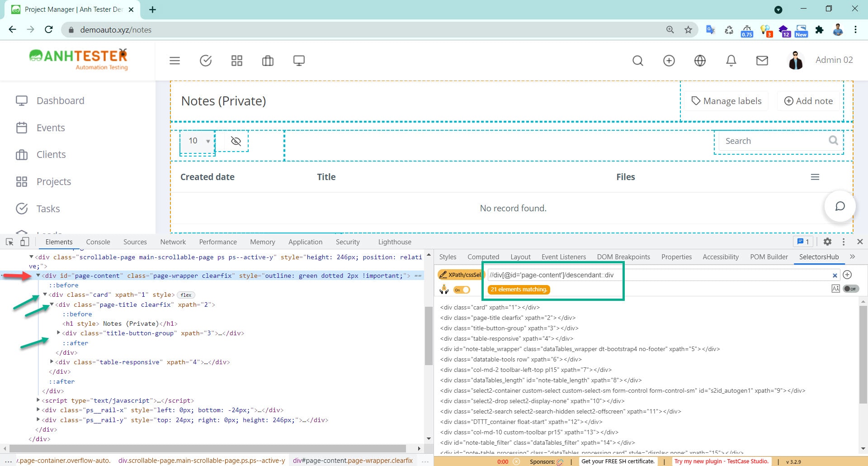Viewport: 868px width, 466px height.
Task: Collapse the div class card node
Action: (45, 295)
